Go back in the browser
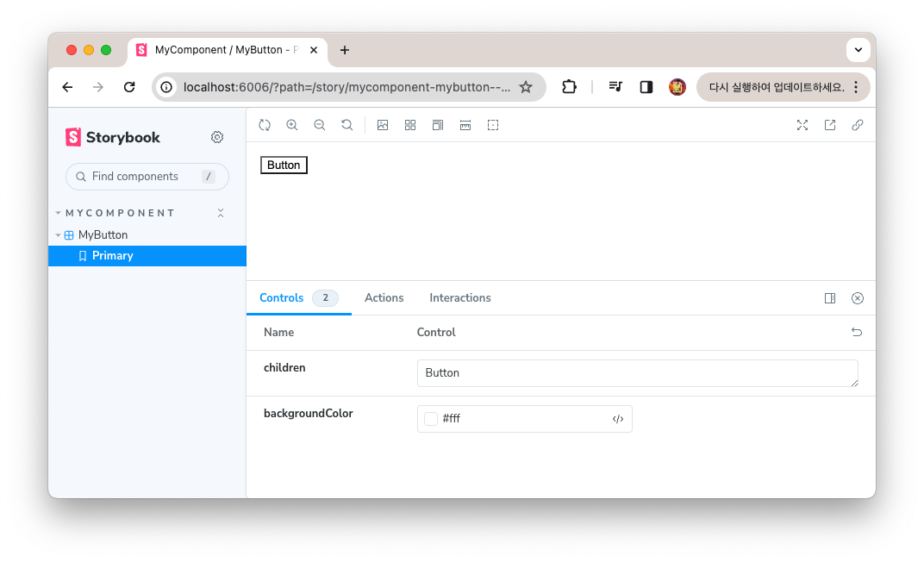 (x=67, y=87)
